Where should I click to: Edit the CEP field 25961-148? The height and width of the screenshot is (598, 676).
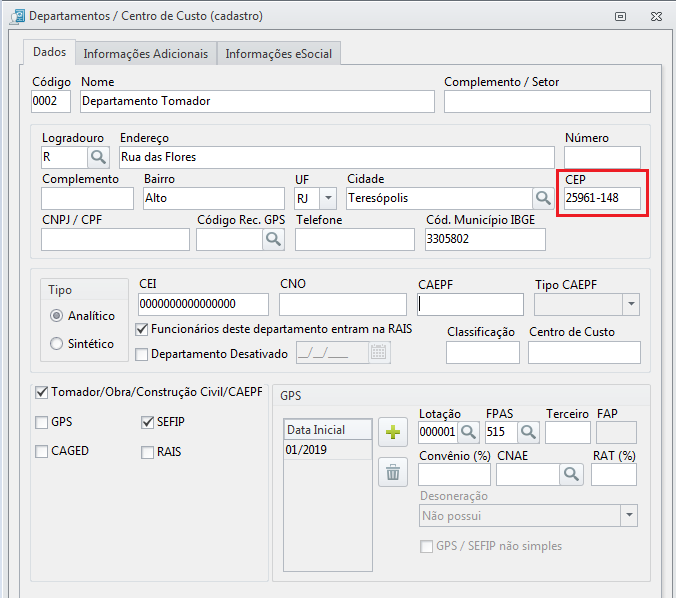(x=602, y=198)
